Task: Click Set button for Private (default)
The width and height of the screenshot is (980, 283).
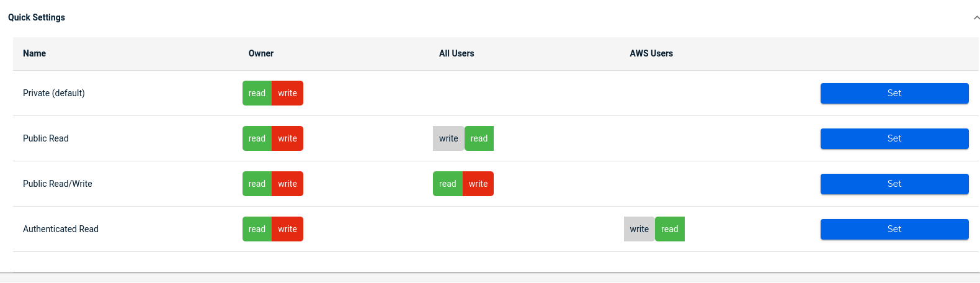Action: [894, 93]
